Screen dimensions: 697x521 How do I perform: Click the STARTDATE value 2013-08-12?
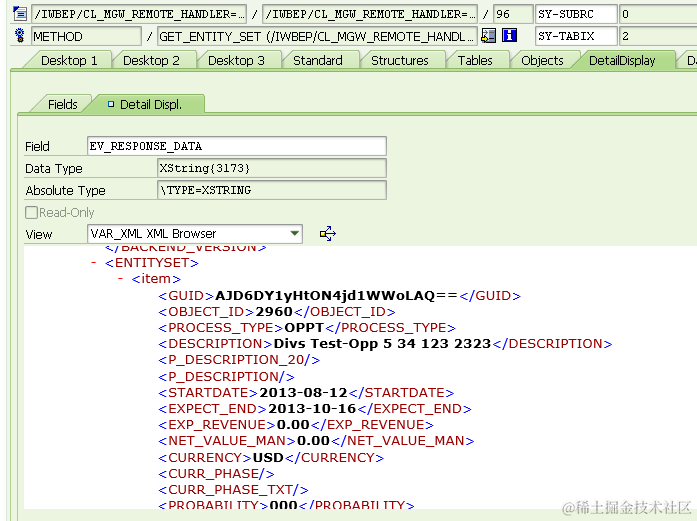pyautogui.click(x=303, y=393)
